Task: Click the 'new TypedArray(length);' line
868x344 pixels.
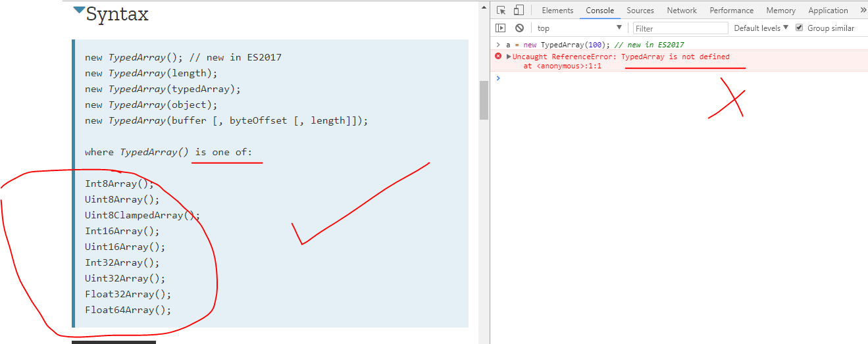Action: [151, 73]
